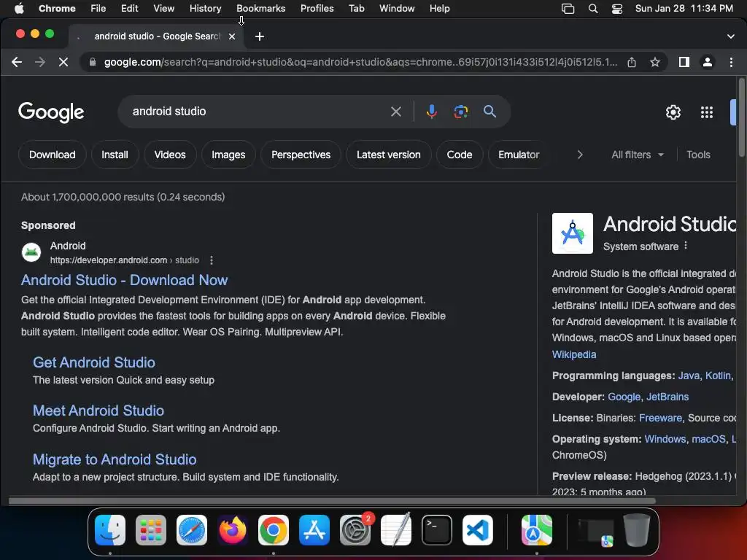Open a new tab with plus button
Image resolution: width=747 pixels, height=560 pixels.
(x=260, y=36)
